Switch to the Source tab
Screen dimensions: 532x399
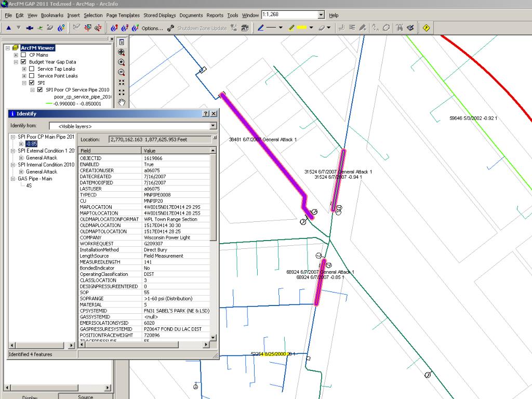(x=86, y=396)
